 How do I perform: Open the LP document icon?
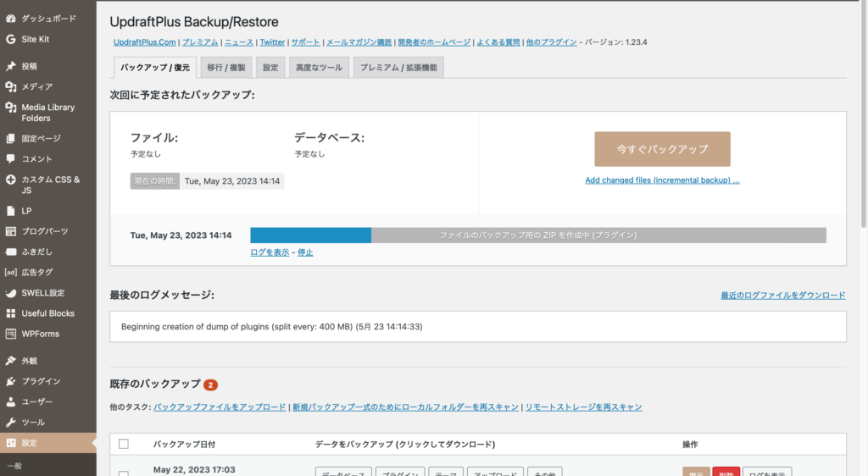(x=10, y=211)
